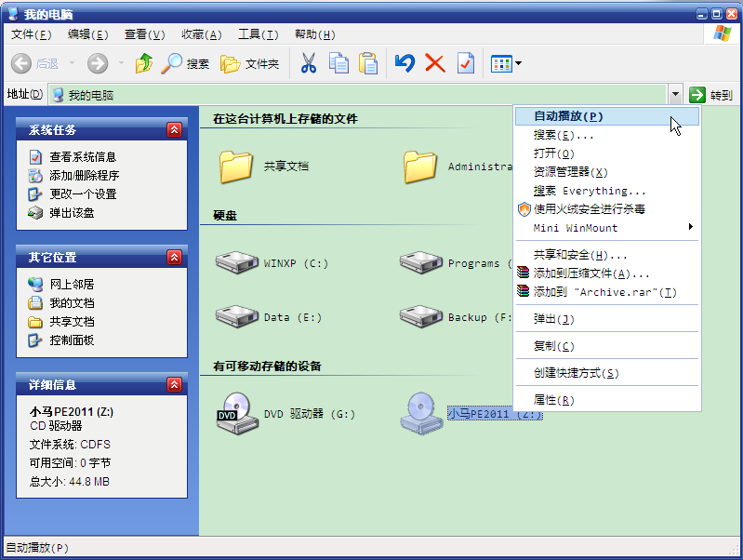Viewport: 743px width, 560px height.
Task: Select the WINXP (C:) drive icon
Action: coord(236,263)
